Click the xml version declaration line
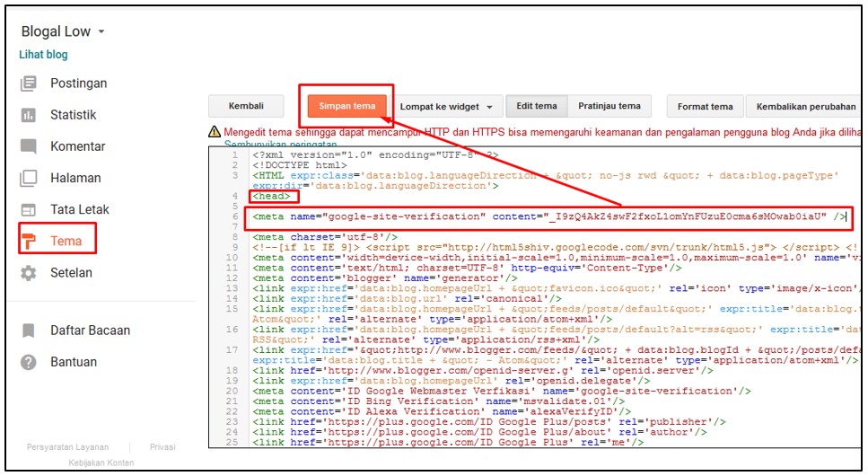Image resolution: width=868 pixels, height=476 pixels. click(375, 155)
